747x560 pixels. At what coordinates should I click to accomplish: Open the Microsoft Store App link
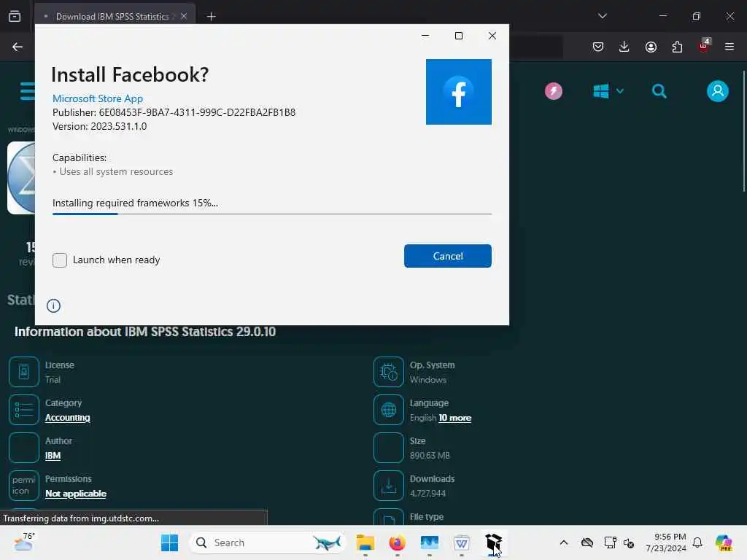[98, 98]
